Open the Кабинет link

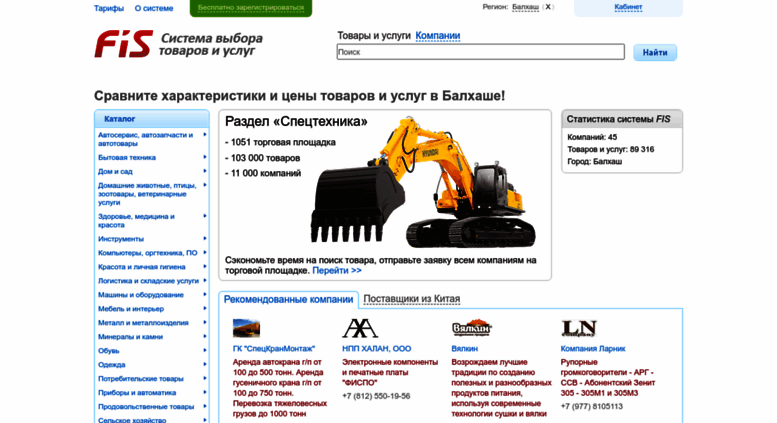point(628,7)
